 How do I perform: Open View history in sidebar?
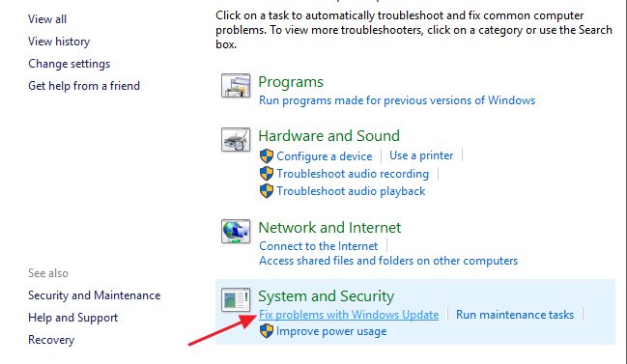[x=59, y=42]
